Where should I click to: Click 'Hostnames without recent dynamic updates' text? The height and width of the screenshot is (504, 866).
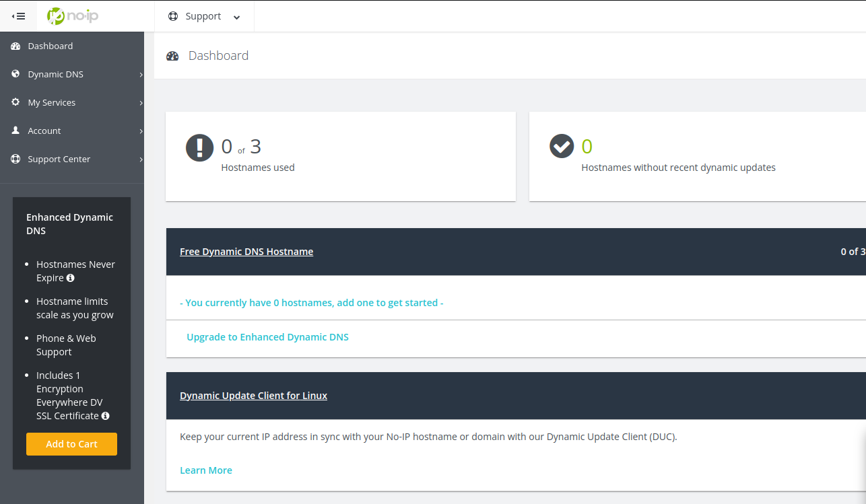tap(678, 168)
